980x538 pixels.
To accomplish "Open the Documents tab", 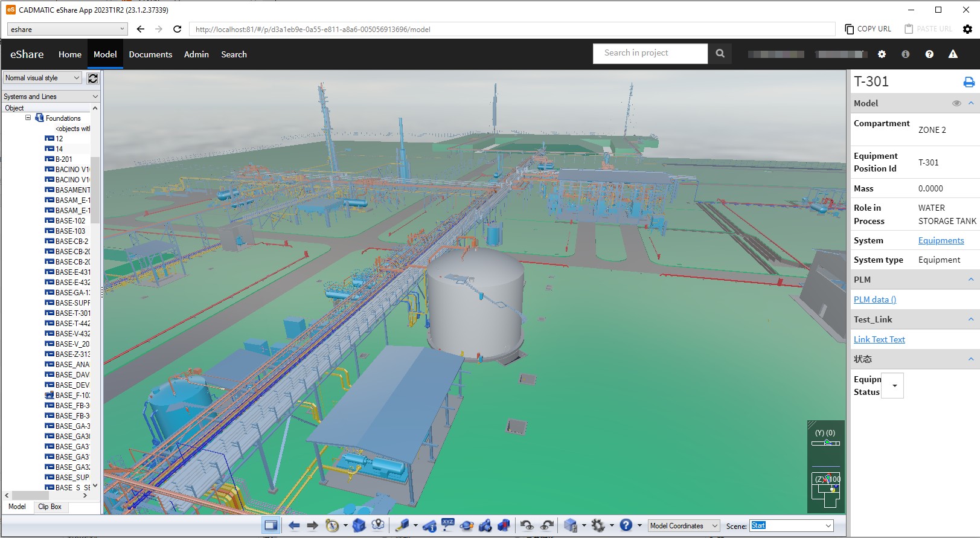I will click(x=150, y=54).
